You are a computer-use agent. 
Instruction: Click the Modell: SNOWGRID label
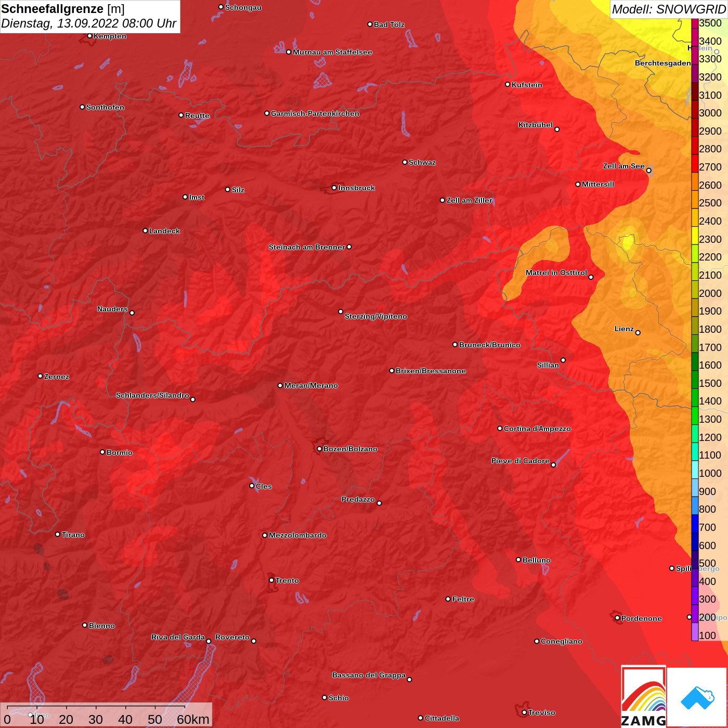click(668, 9)
